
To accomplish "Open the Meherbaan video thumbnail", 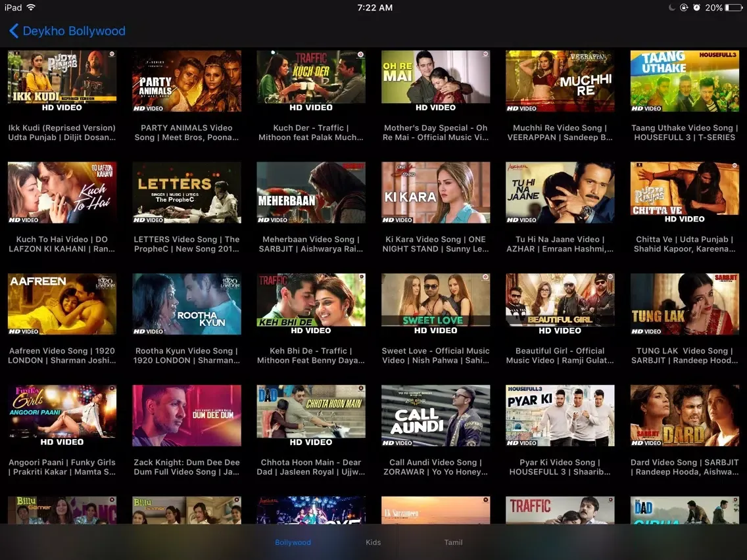I will [x=311, y=193].
